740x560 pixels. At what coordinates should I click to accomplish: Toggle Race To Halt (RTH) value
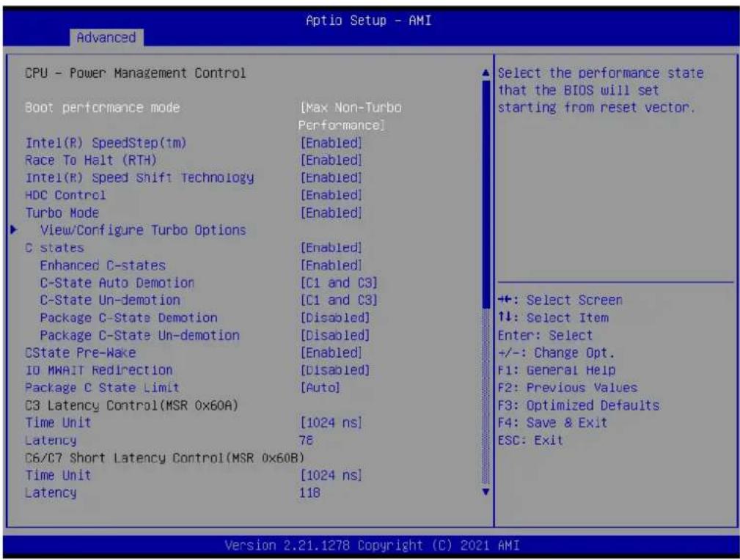[x=331, y=160]
